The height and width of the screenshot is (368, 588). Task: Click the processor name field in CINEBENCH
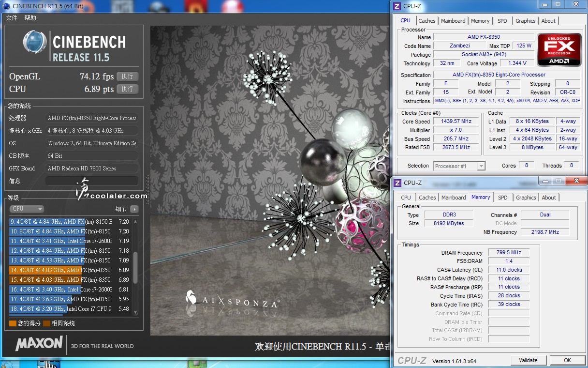[x=92, y=118]
